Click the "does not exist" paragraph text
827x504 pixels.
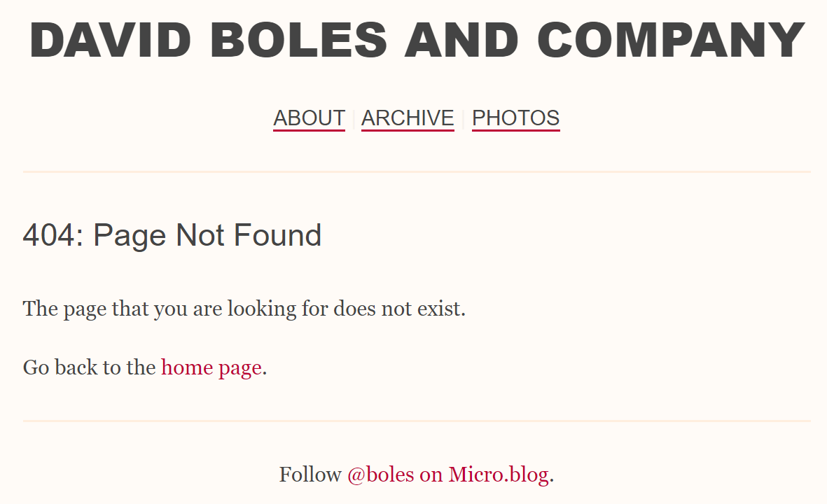pyautogui.click(x=244, y=309)
